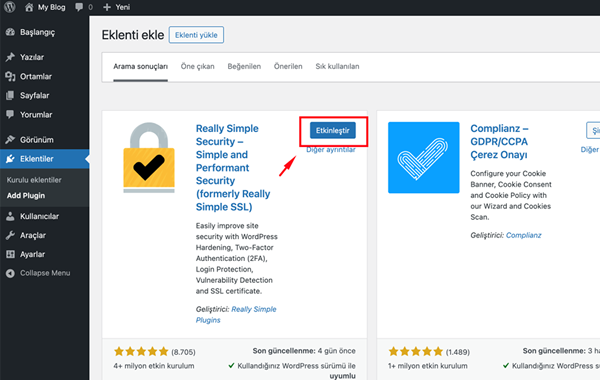Click the plus icon next to Yeni

(107, 7)
